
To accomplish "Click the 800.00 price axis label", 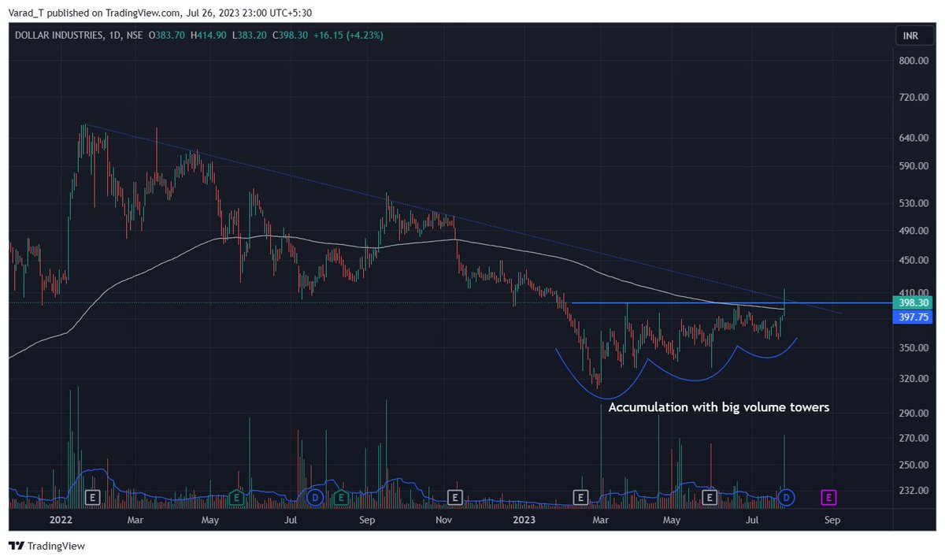I will 914,61.
